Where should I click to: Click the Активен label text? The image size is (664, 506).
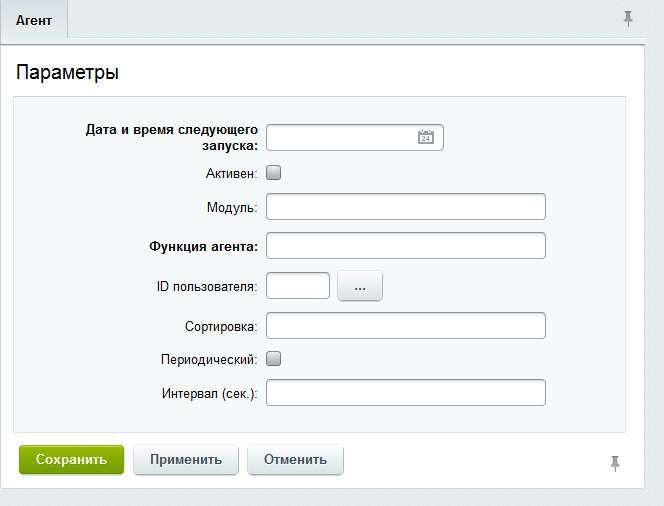232,174
